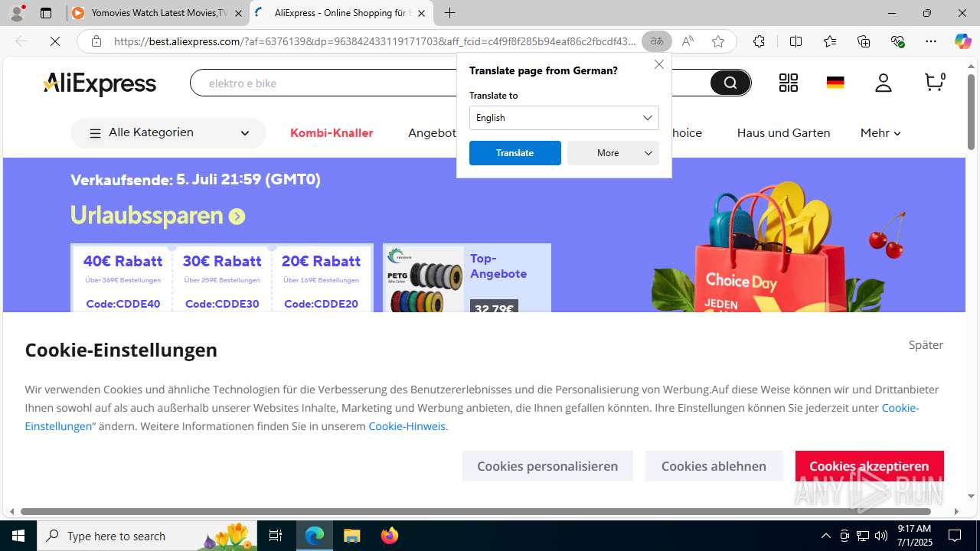This screenshot has width=980, height=551.
Task: Open the shopping cart icon
Action: 935,82
